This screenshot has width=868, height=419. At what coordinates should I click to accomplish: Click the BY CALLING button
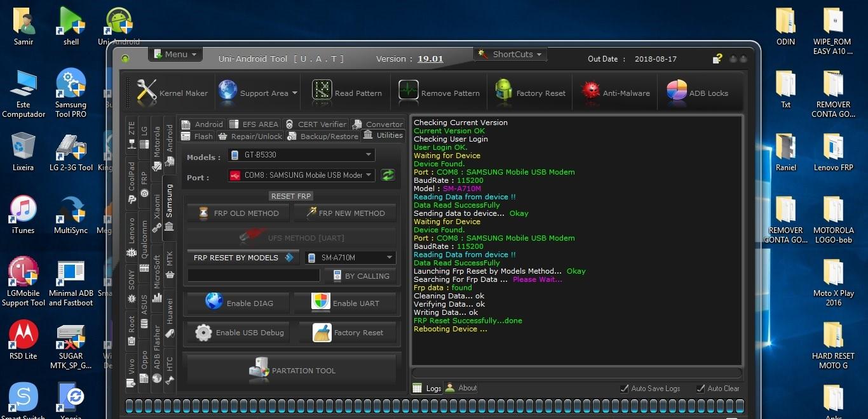coord(360,276)
